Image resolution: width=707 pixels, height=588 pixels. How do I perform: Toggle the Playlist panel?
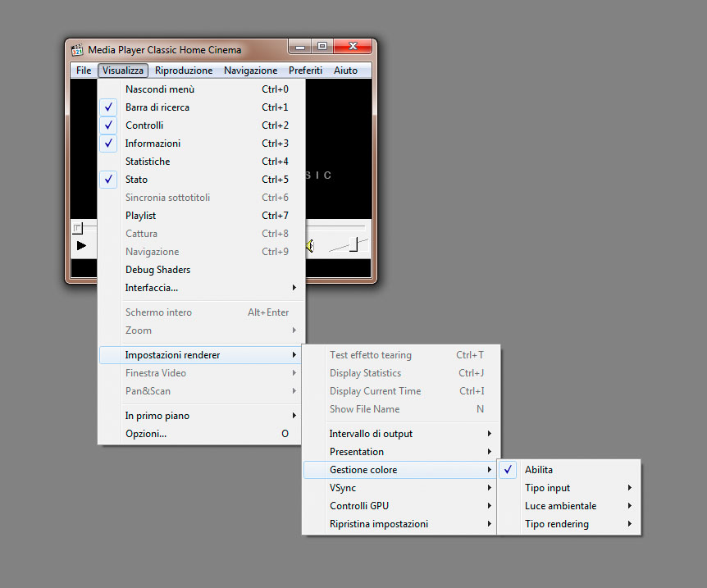[x=202, y=216]
